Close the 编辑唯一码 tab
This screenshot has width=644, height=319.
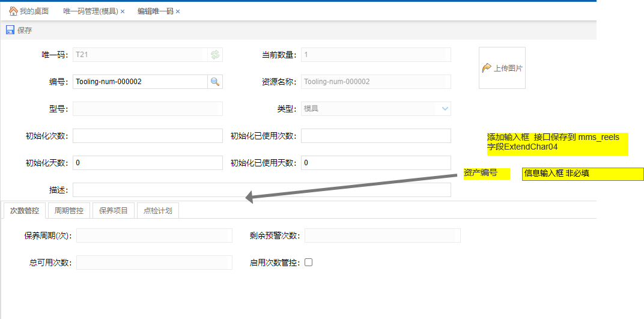[x=178, y=11]
